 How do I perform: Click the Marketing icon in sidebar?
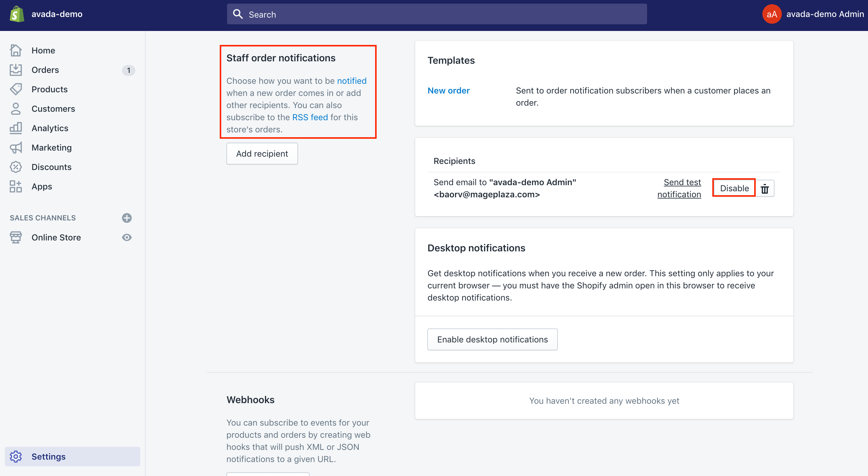pyautogui.click(x=16, y=147)
